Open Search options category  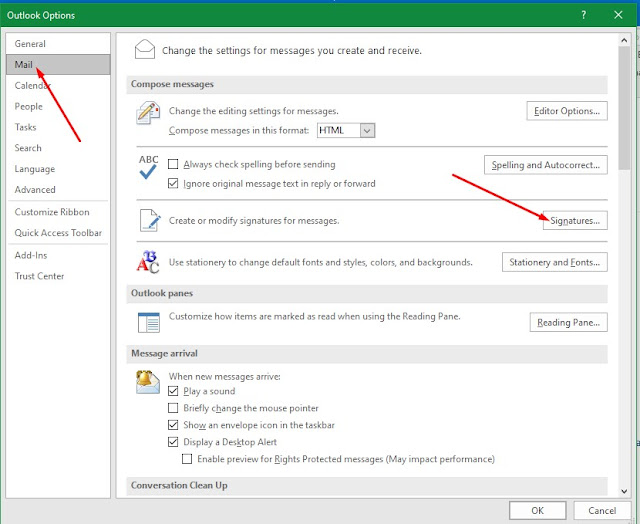(x=58, y=148)
